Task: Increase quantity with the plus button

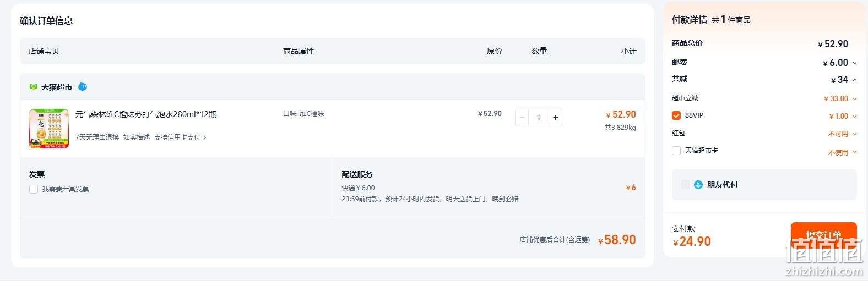Action: click(x=556, y=118)
